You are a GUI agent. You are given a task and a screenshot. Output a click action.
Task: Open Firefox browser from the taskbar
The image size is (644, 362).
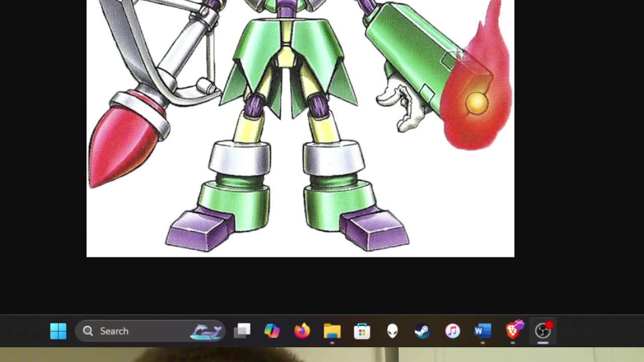tap(302, 331)
